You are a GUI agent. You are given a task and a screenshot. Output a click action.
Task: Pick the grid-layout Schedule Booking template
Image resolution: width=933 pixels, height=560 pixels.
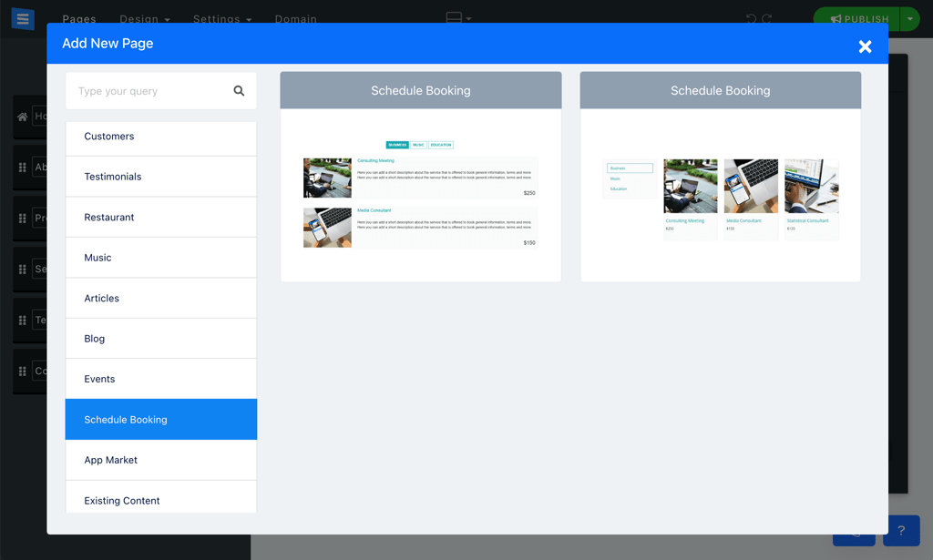720,177
